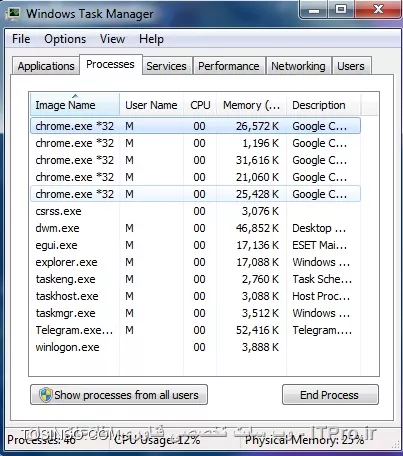This screenshot has width=403, height=456.
Task: Maximize the Task Manager window
Action: (341, 9)
